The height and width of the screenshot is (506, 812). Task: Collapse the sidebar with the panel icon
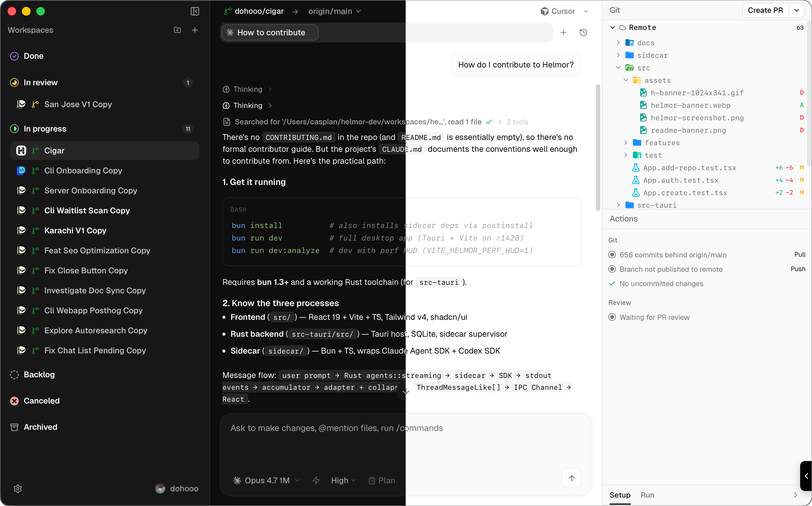(195, 11)
